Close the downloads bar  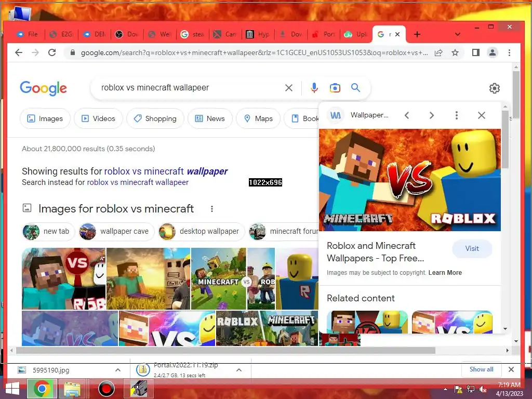pos(511,369)
